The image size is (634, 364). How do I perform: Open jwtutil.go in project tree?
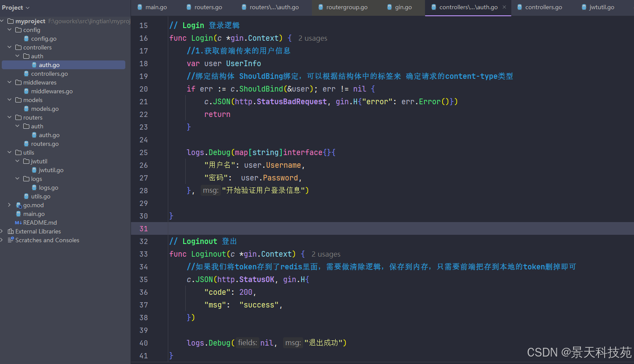[51, 170]
